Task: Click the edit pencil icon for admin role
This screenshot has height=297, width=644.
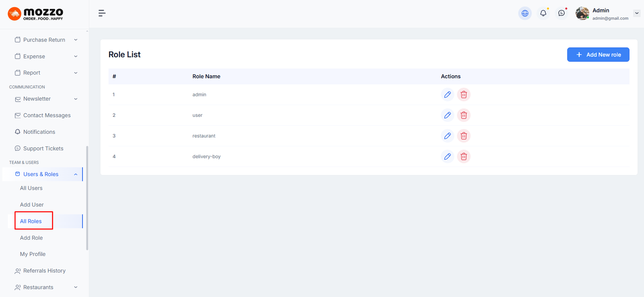Action: click(x=447, y=95)
